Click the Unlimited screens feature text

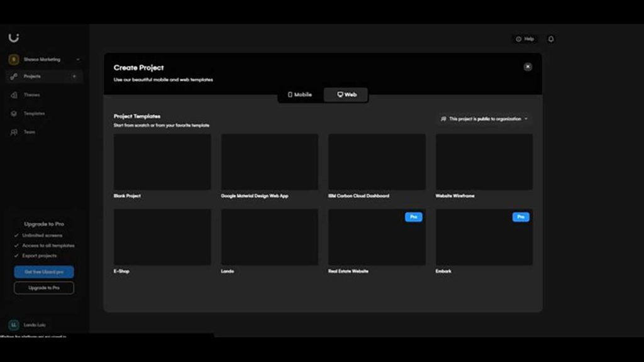pos(42,236)
